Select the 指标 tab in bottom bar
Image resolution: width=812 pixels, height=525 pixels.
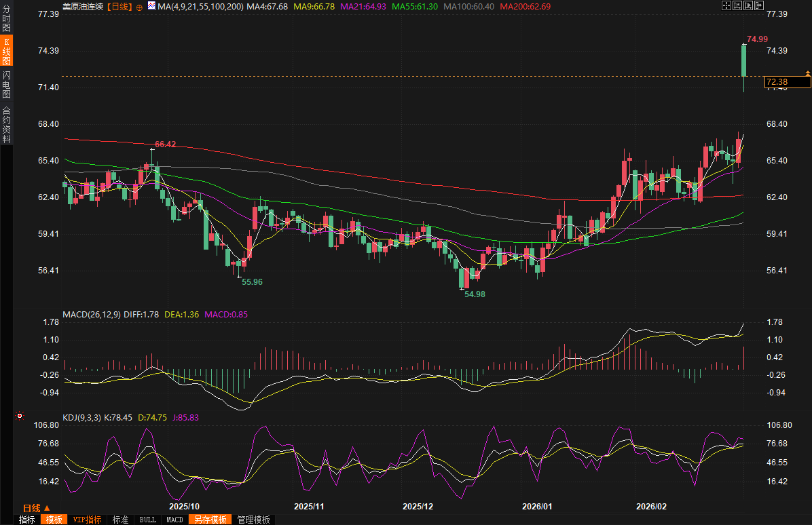tap(27, 520)
